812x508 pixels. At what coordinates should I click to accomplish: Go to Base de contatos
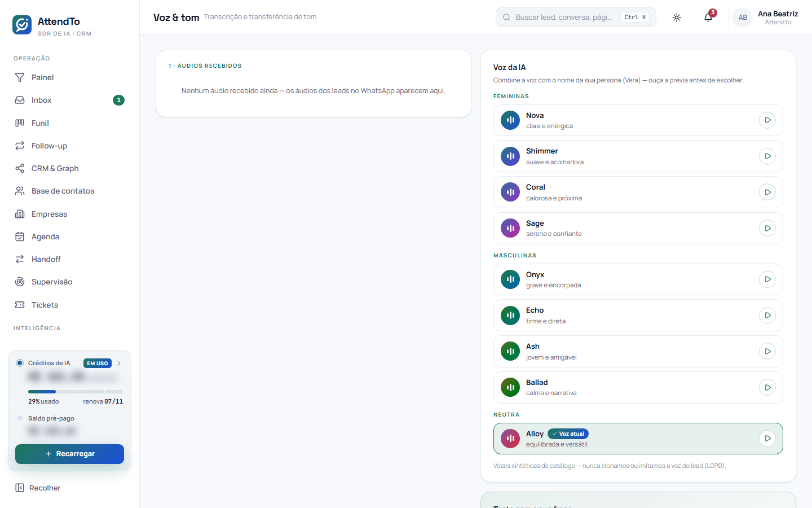pos(69,191)
